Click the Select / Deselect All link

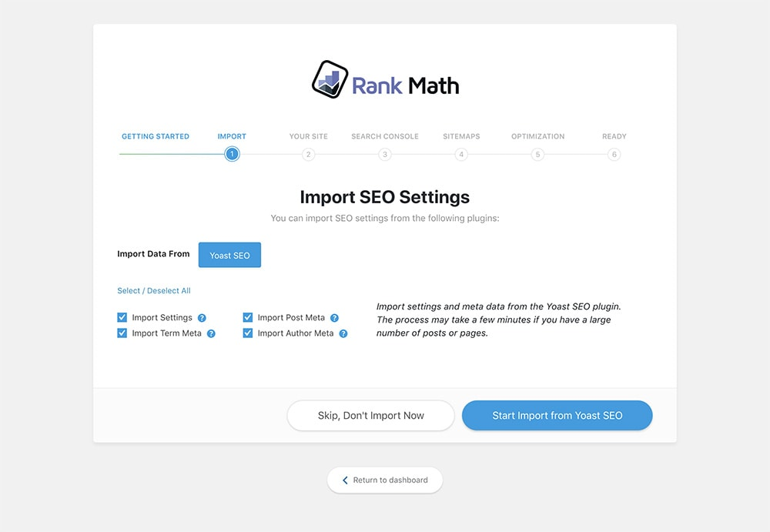click(154, 291)
